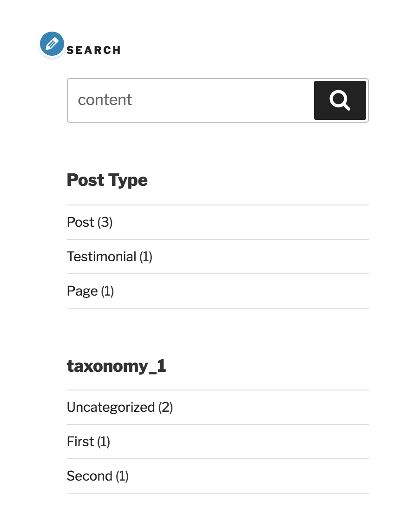
Task: Click the taxonomy_1 section heading
Action: [117, 366]
